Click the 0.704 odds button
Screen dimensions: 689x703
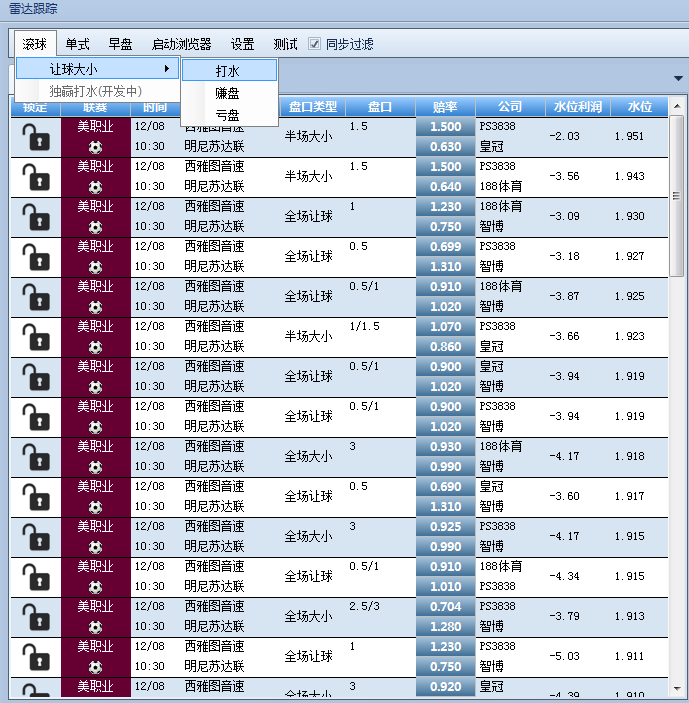coord(446,607)
